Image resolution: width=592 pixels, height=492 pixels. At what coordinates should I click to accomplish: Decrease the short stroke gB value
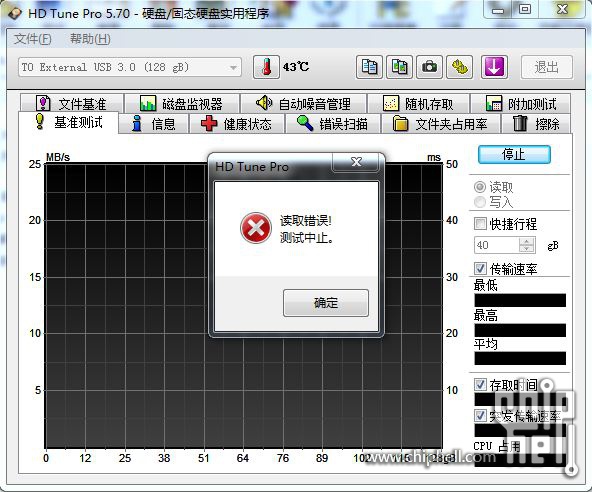(x=527, y=249)
